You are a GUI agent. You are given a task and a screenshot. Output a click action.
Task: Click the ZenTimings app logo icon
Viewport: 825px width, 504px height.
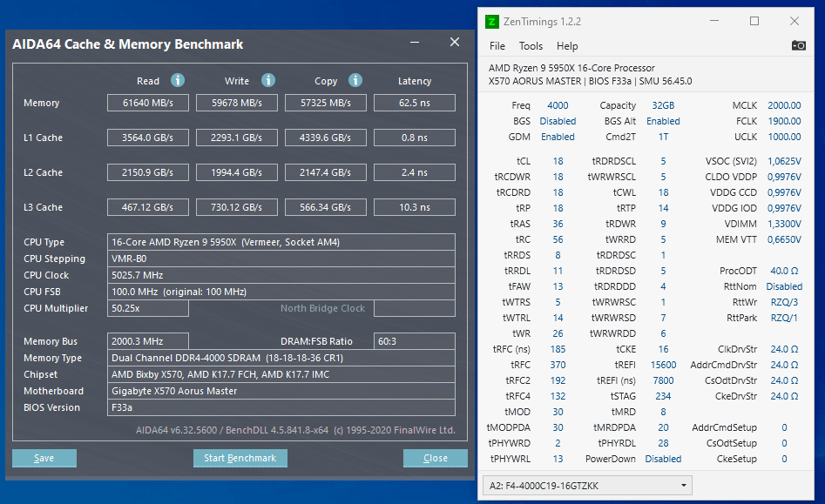pyautogui.click(x=492, y=22)
